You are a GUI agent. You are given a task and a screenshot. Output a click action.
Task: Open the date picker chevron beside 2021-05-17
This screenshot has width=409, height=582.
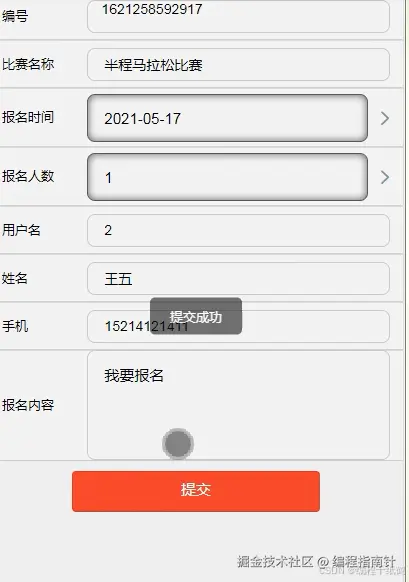[x=385, y=118]
